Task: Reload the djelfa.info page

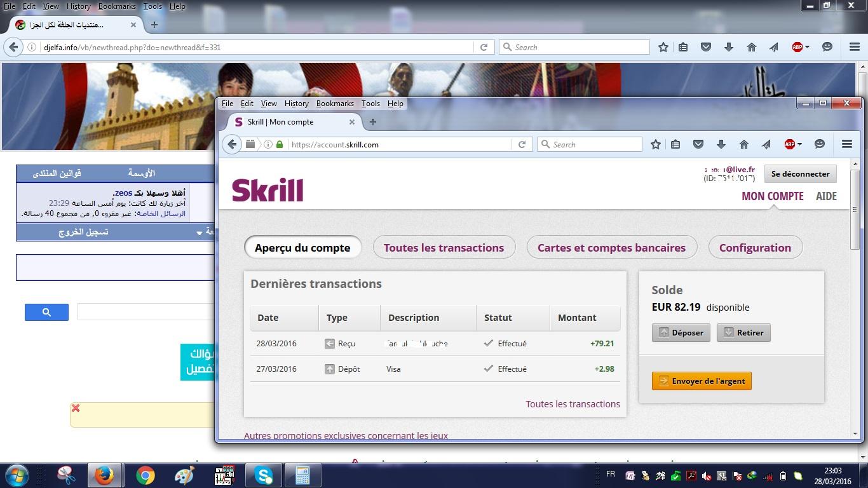Action: [484, 47]
